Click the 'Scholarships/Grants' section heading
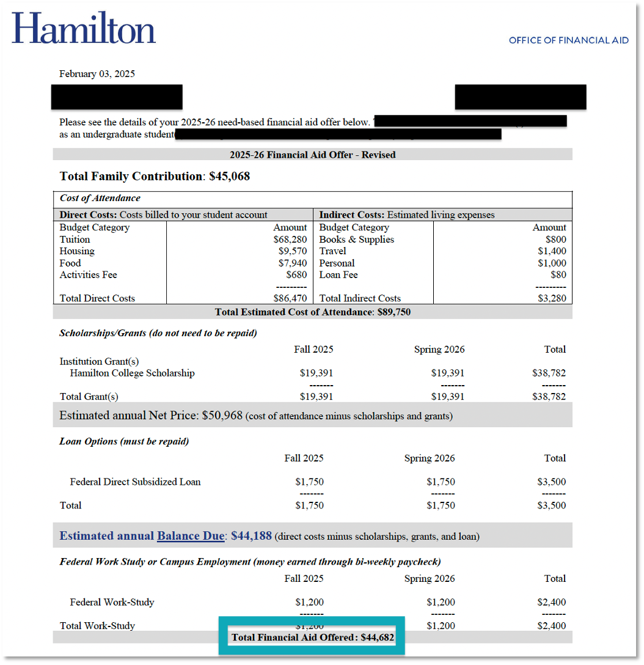 pos(158,333)
